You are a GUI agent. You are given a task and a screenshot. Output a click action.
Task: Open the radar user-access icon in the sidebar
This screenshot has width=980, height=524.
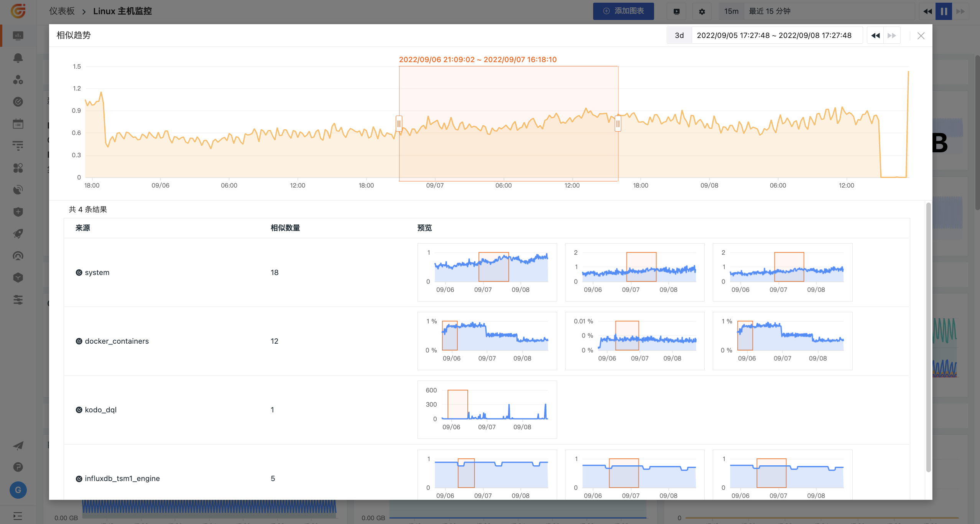coord(18,190)
